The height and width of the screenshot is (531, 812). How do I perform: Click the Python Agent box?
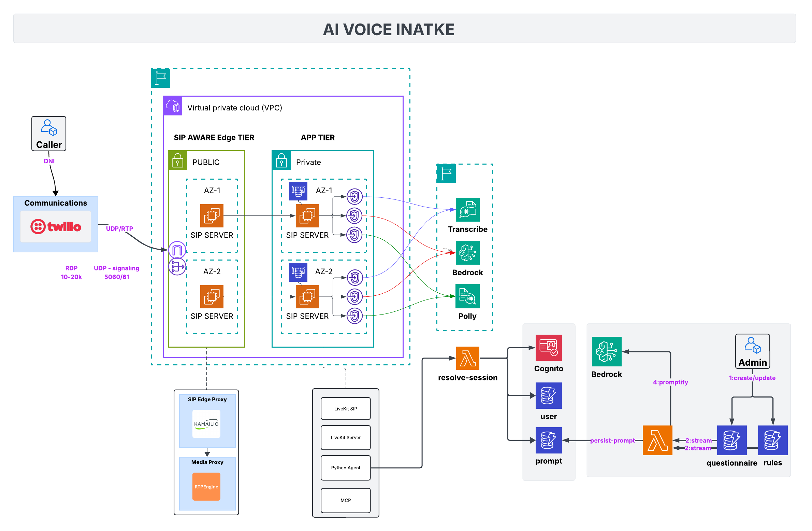click(345, 468)
